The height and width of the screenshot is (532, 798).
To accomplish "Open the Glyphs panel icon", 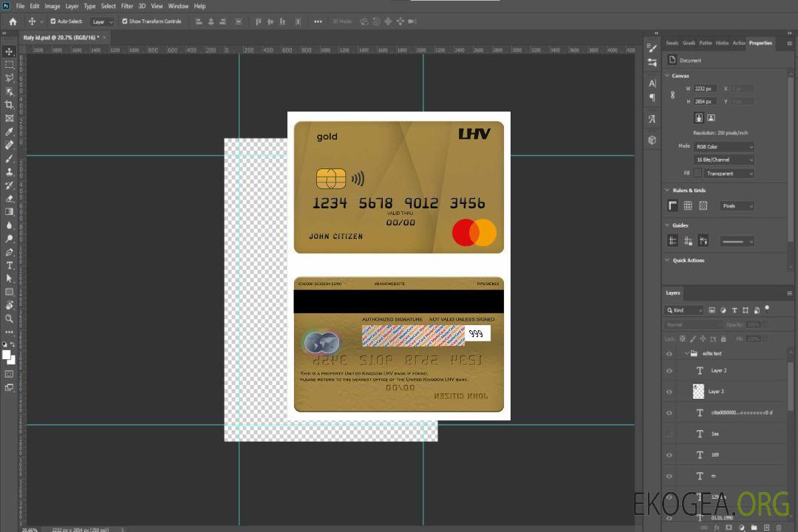I will [652, 119].
